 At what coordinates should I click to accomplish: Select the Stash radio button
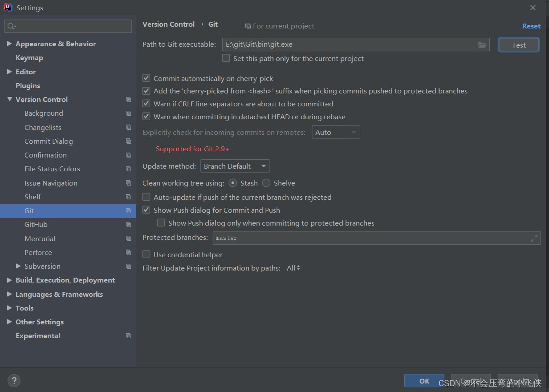coord(233,183)
